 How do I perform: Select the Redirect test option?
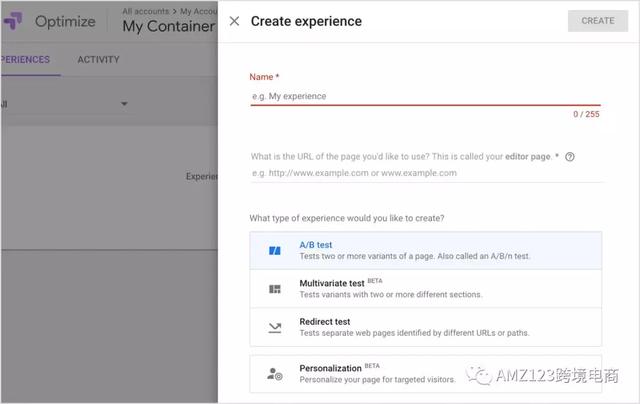click(425, 327)
